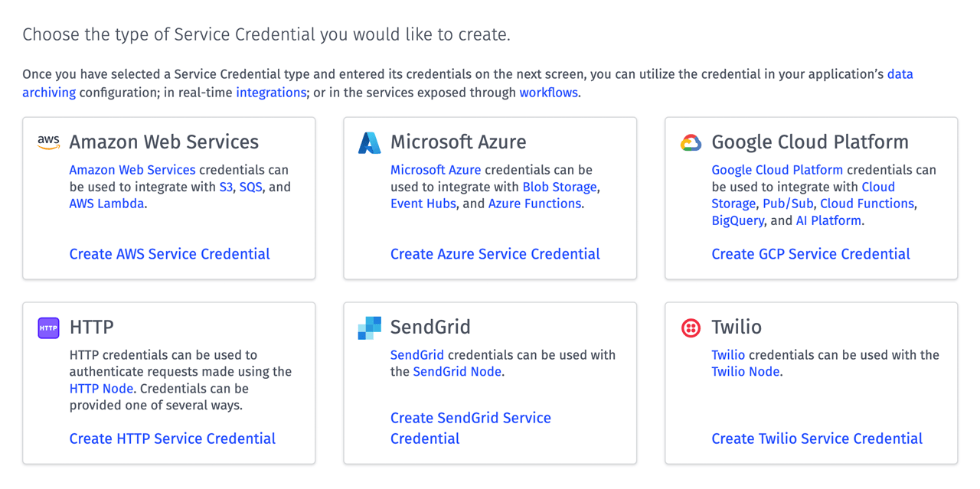The image size is (980, 489).
Task: Click the Google Cloud Platform logo icon
Action: 691,142
